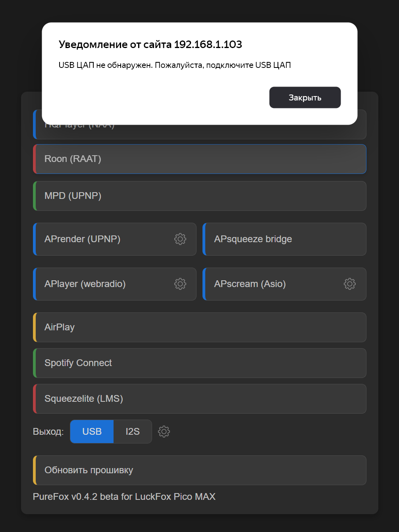Viewport: 399px width, 532px height.
Task: Select Spotify Connect
Action: (199, 363)
